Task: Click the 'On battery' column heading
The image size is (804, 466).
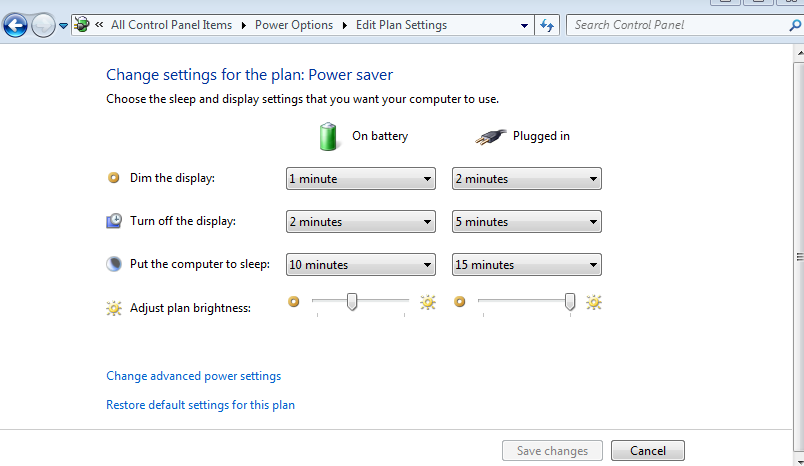Action: coord(380,136)
